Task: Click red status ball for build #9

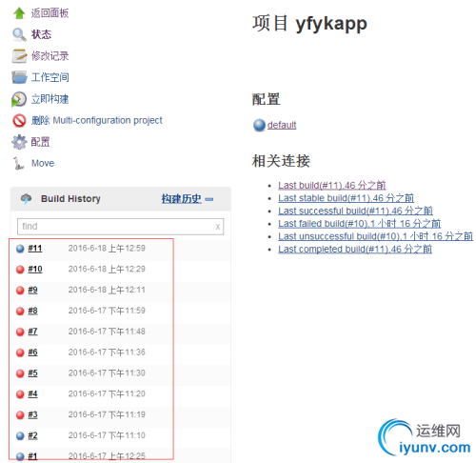Action: pos(20,291)
